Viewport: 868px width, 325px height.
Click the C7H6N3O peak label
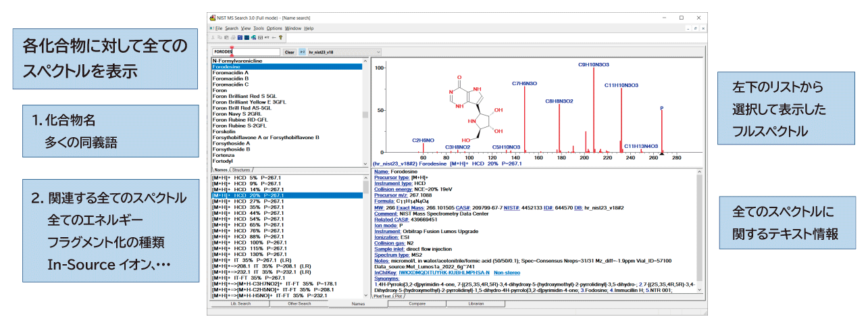tap(525, 83)
